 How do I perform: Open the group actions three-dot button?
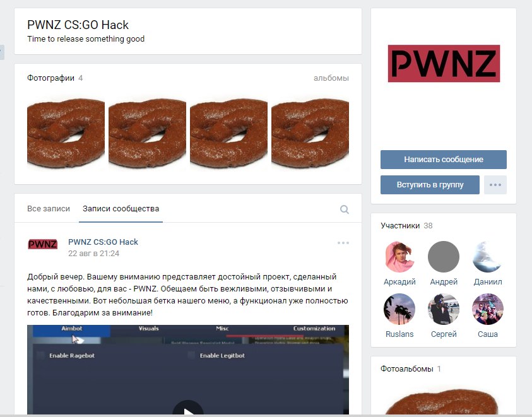495,185
